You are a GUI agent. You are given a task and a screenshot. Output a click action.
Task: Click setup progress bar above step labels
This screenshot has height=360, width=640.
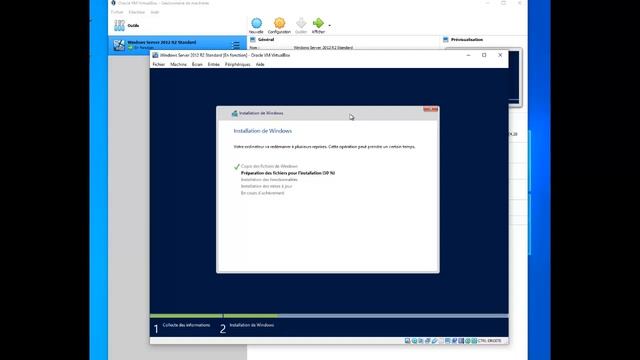pyautogui.click(x=329, y=316)
